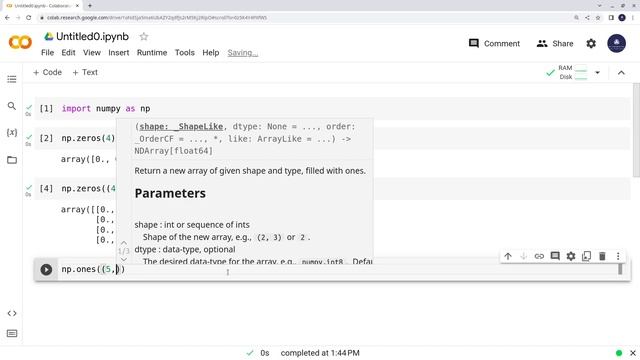Viewport: 640px width, 360px height.
Task: Open the find and replace search icon
Action: click(12, 106)
